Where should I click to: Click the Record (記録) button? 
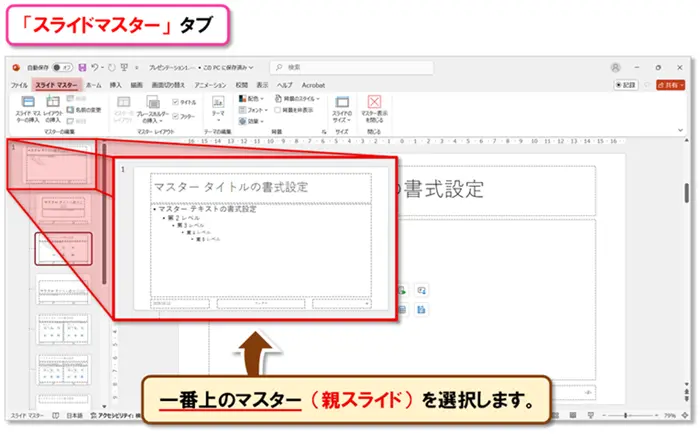pyautogui.click(x=625, y=85)
